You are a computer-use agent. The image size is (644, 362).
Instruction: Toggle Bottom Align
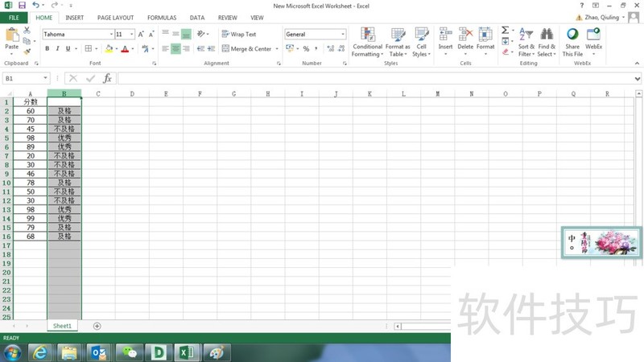click(x=186, y=34)
